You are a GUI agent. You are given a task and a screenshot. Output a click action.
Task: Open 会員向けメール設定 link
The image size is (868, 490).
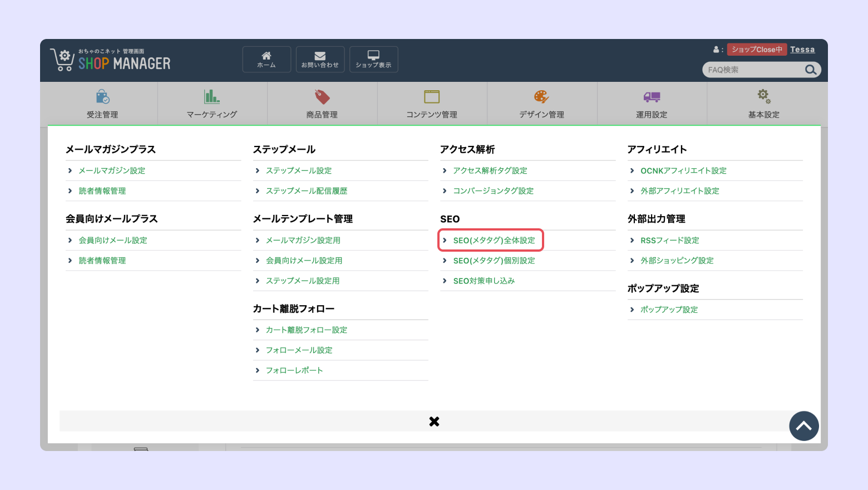(113, 241)
